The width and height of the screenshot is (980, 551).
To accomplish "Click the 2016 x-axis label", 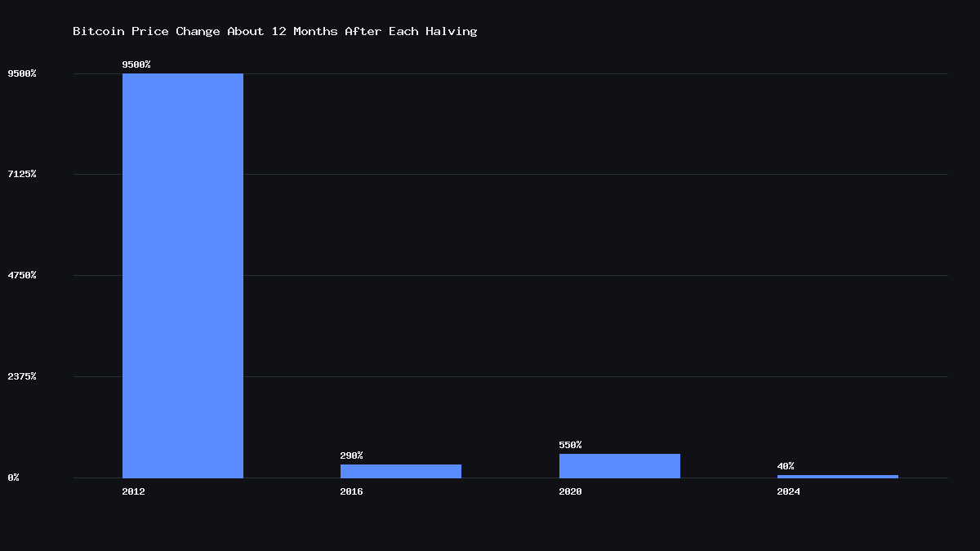I will pyautogui.click(x=352, y=491).
